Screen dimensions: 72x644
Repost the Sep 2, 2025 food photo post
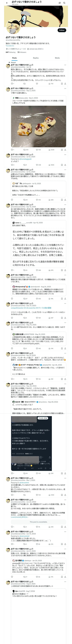[x=26, y=150]
